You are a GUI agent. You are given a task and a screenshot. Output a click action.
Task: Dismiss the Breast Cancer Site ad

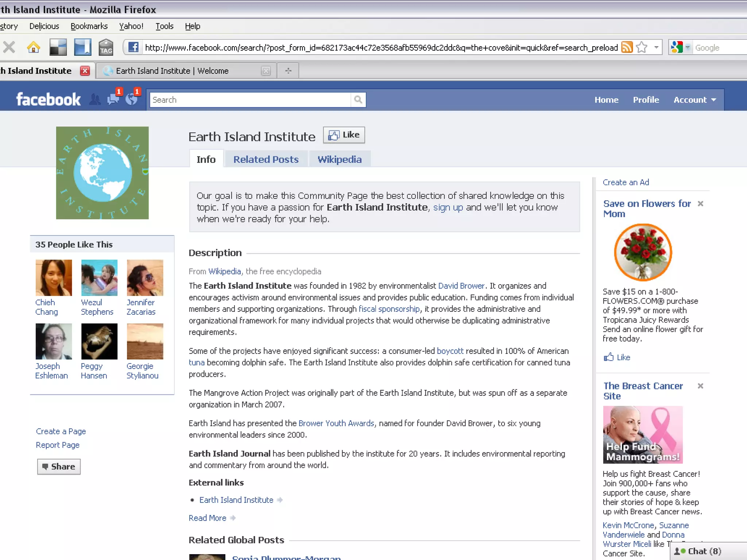700,386
